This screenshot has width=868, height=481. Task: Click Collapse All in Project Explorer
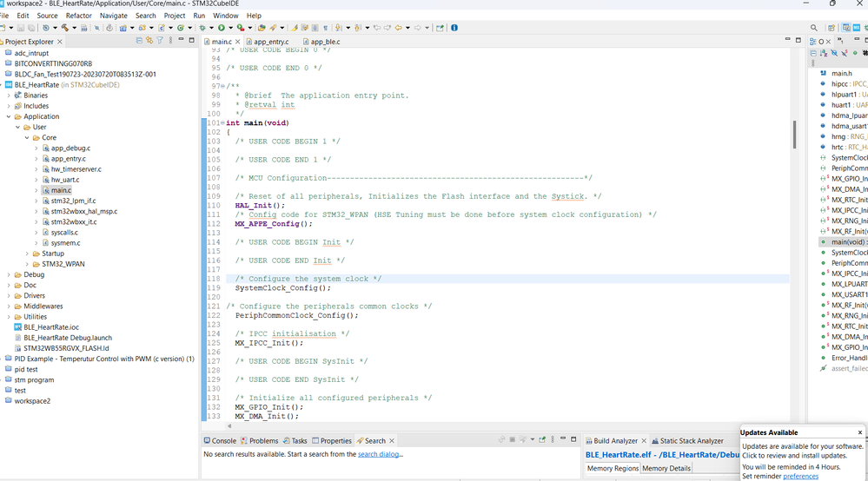tap(139, 40)
